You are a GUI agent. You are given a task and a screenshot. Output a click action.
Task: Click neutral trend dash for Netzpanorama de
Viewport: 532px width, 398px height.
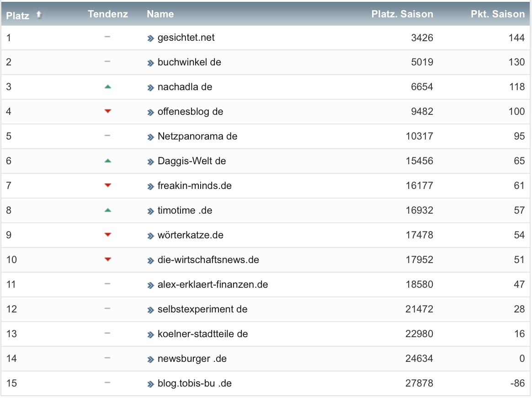pos(107,135)
